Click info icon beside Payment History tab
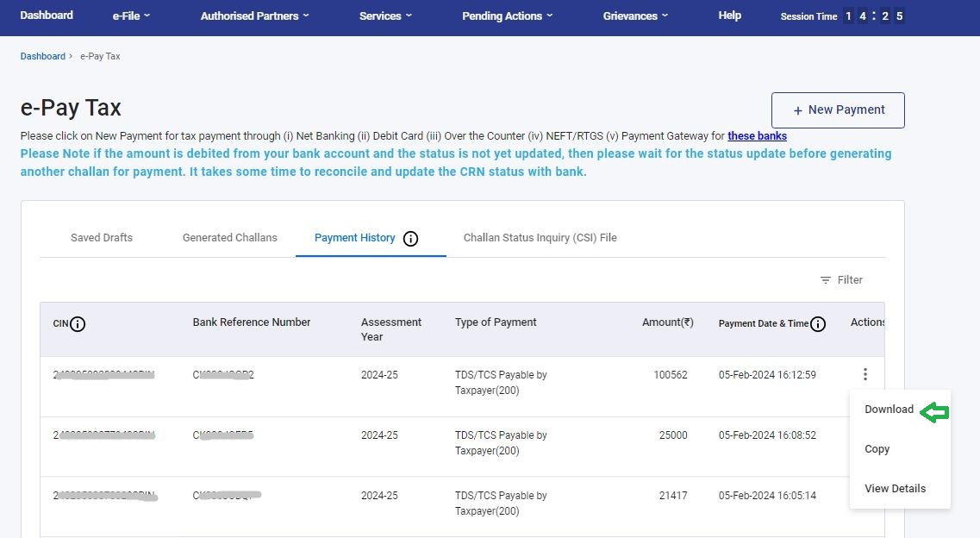The height and width of the screenshot is (538, 980). 410,239
